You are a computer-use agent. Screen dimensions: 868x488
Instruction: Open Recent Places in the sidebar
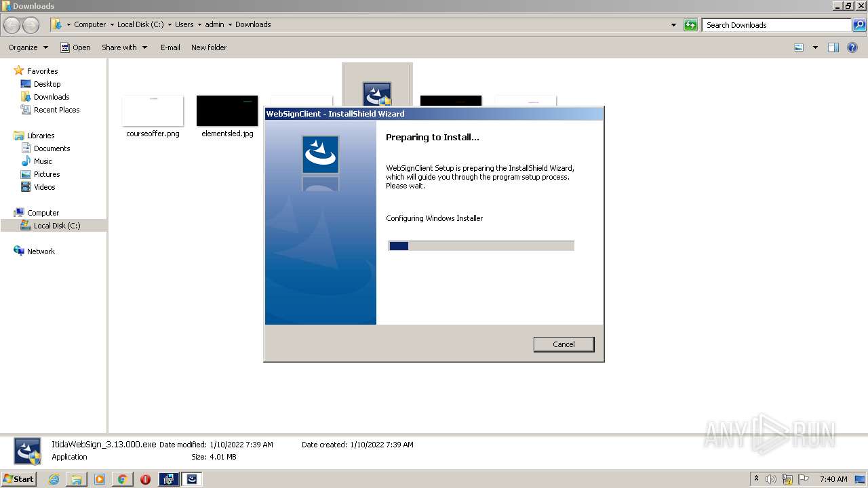[56, 110]
